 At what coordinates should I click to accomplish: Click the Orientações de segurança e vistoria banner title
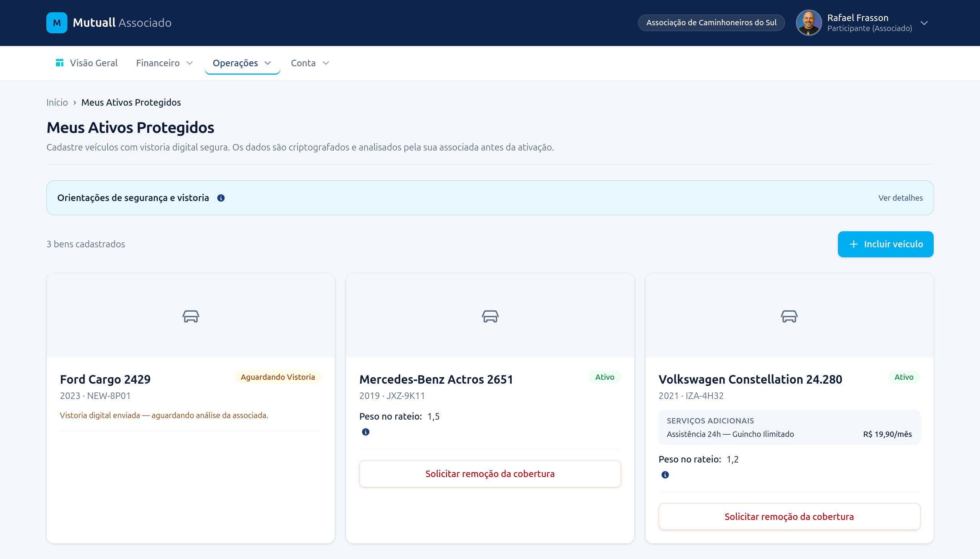[133, 198]
